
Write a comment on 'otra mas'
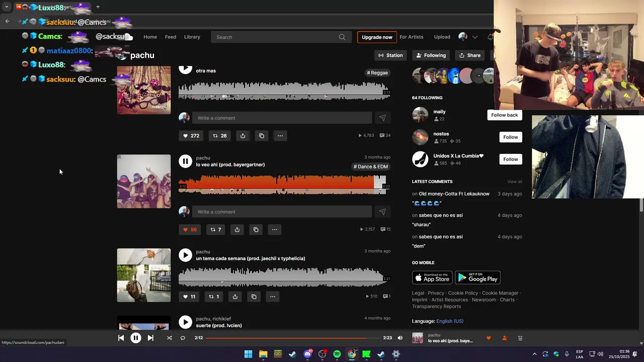pyautogui.click(x=282, y=118)
